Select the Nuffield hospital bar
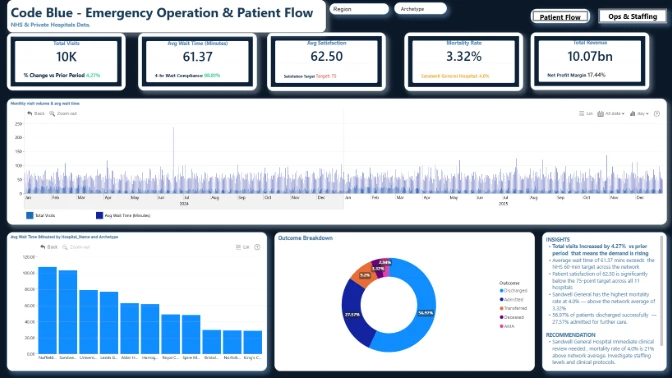This screenshot has width=672, height=378. coord(47,311)
